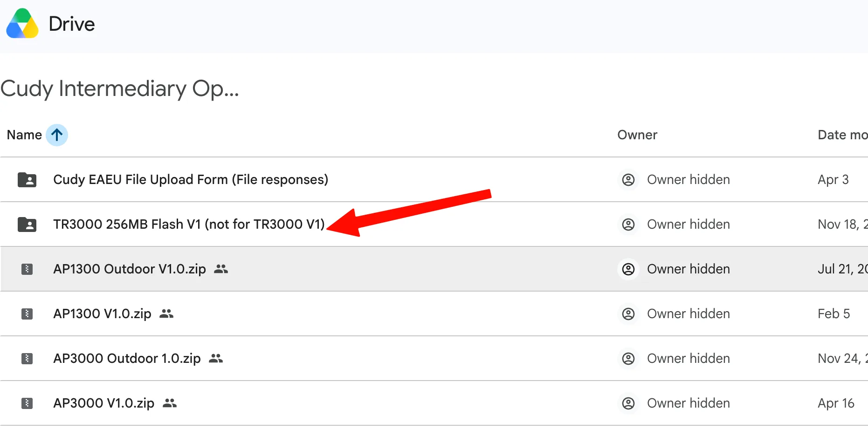Click Owner hidden text in the AP3000 V1.0.zip row

pyautogui.click(x=689, y=403)
